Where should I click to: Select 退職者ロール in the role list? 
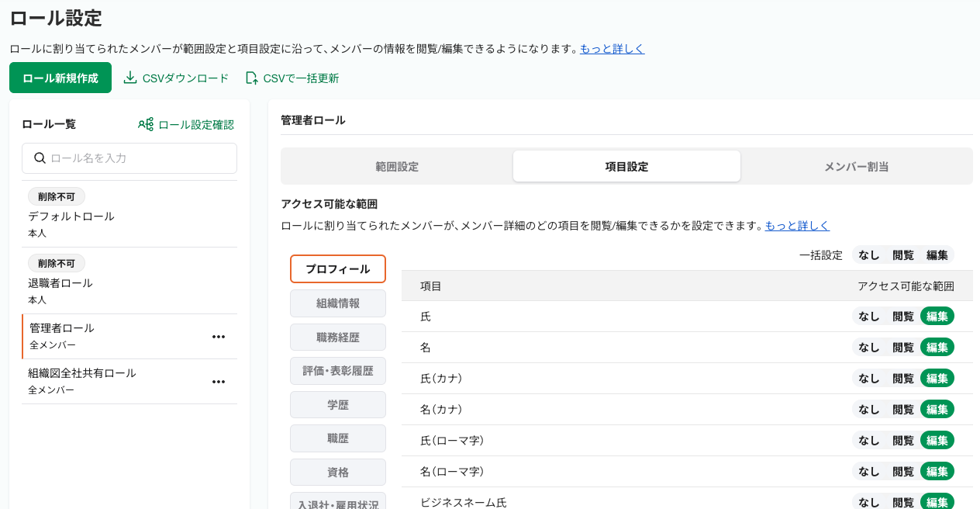(x=129, y=281)
